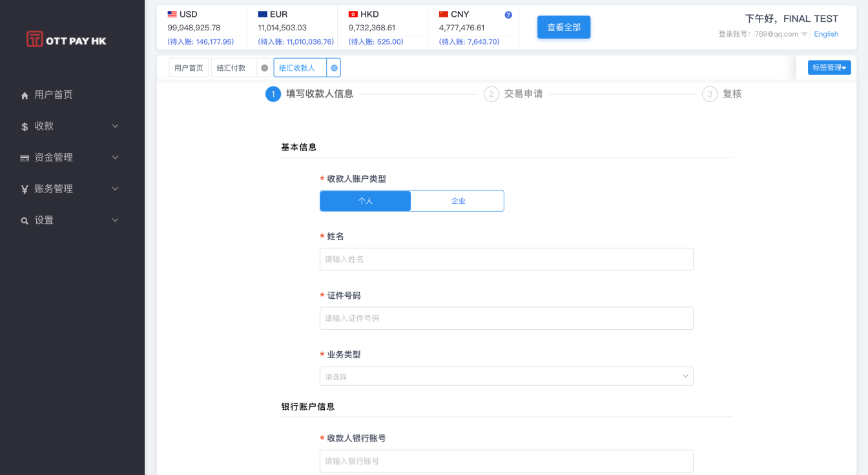Image resolution: width=868 pixels, height=475 pixels.
Task: Click the 查看全部 button
Action: click(x=564, y=27)
